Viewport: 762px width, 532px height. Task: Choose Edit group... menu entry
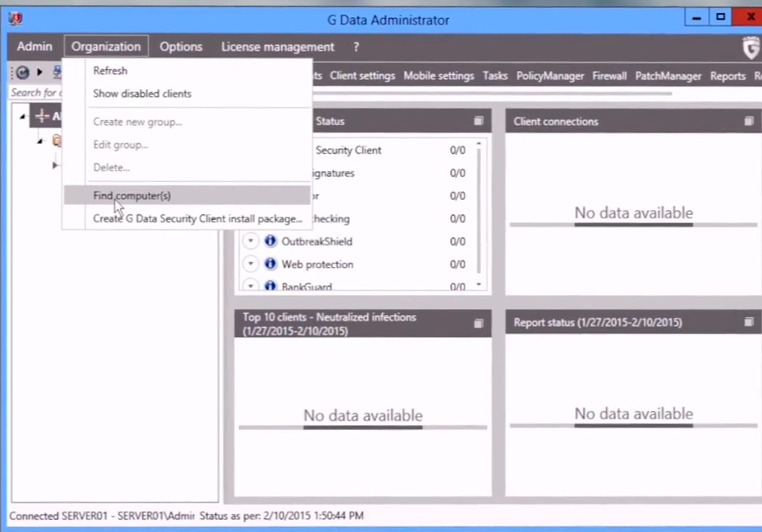[187, 144]
